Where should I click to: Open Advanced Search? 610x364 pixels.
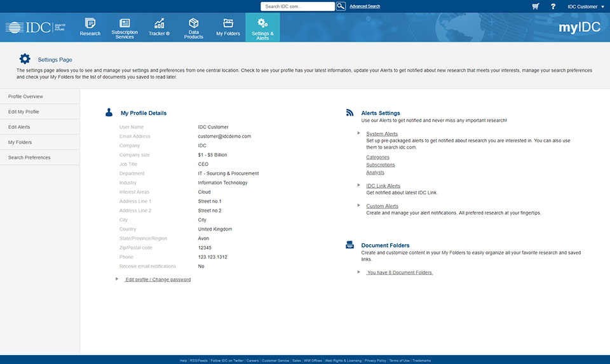tap(365, 6)
